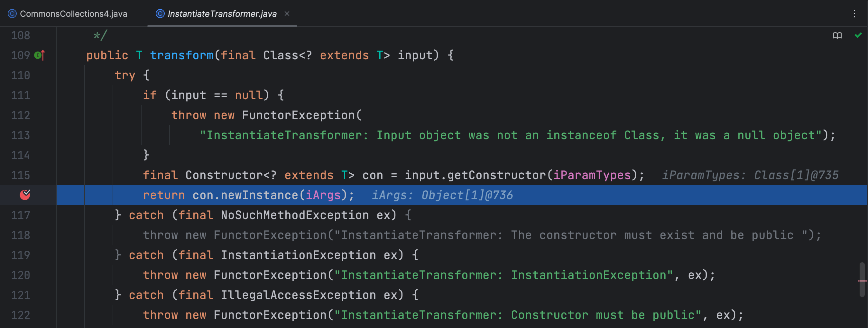868x328 pixels.
Task: Click NoSuchMethodException on line 117
Action: coord(295,215)
